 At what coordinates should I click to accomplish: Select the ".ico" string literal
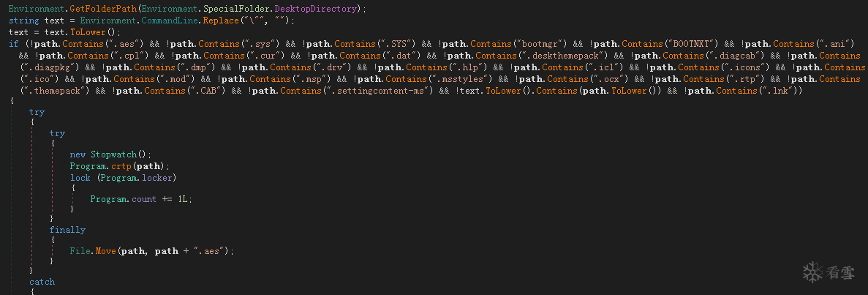(37, 79)
